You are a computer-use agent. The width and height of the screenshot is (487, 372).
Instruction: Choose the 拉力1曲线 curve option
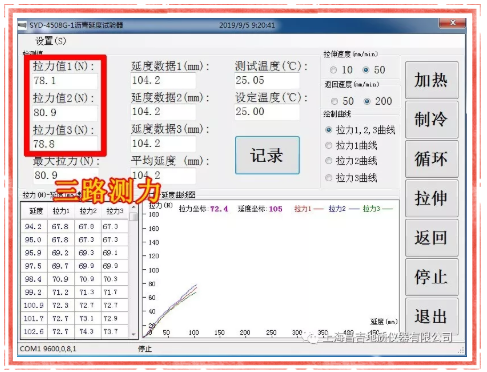click(329, 146)
